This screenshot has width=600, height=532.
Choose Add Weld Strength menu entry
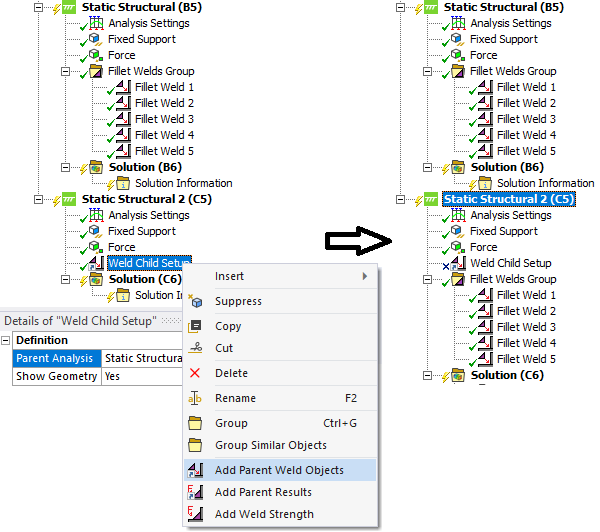[x=264, y=514]
